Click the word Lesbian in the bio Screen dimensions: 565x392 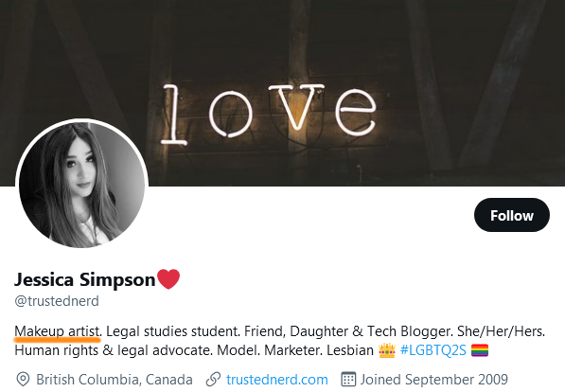[x=350, y=350]
